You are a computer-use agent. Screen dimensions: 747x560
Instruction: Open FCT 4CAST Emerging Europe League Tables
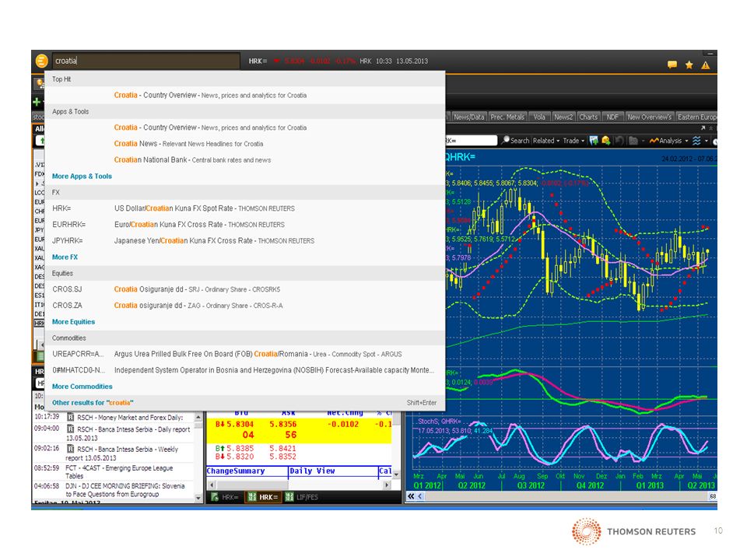tap(119, 472)
